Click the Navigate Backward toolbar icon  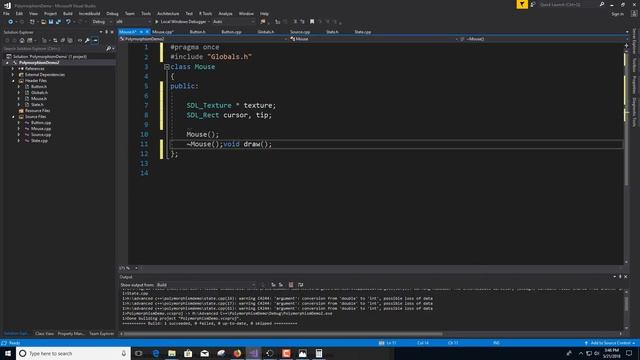tap(11, 22)
